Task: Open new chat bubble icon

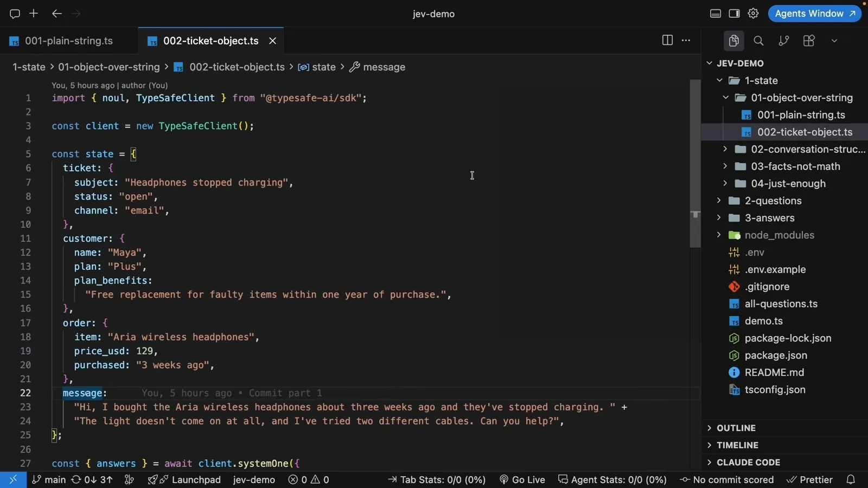Action: point(15,14)
